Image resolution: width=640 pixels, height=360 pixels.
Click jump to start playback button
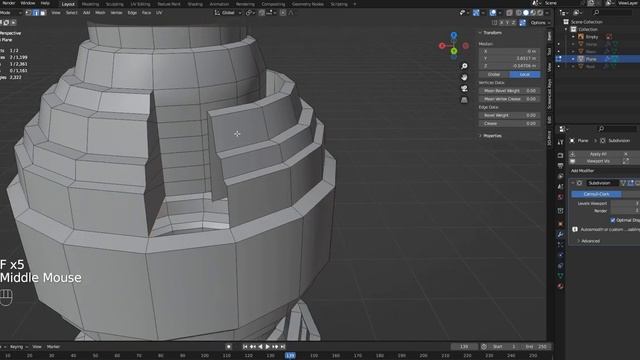coord(245,347)
